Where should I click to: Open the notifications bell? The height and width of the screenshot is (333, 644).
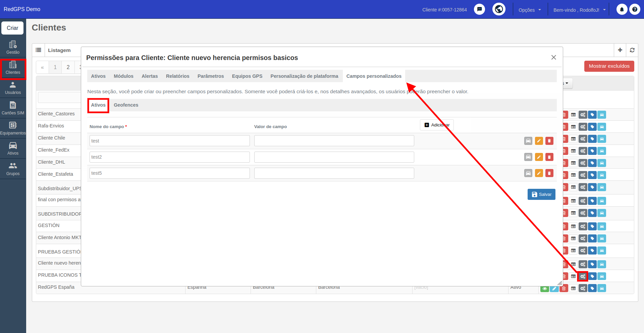(622, 9)
